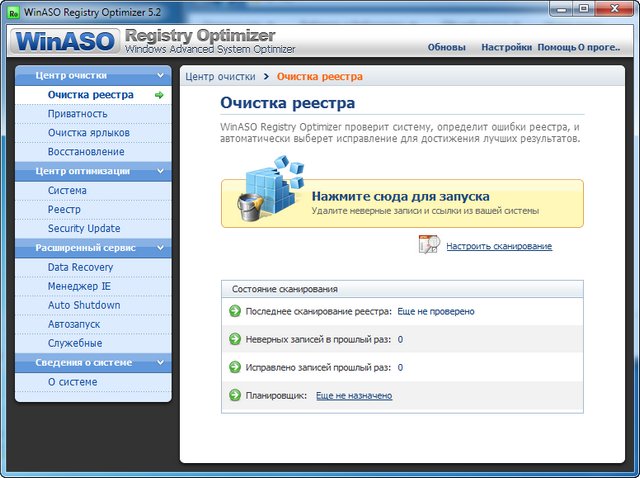Open Data Recovery tool
640x478 pixels.
[93, 267]
